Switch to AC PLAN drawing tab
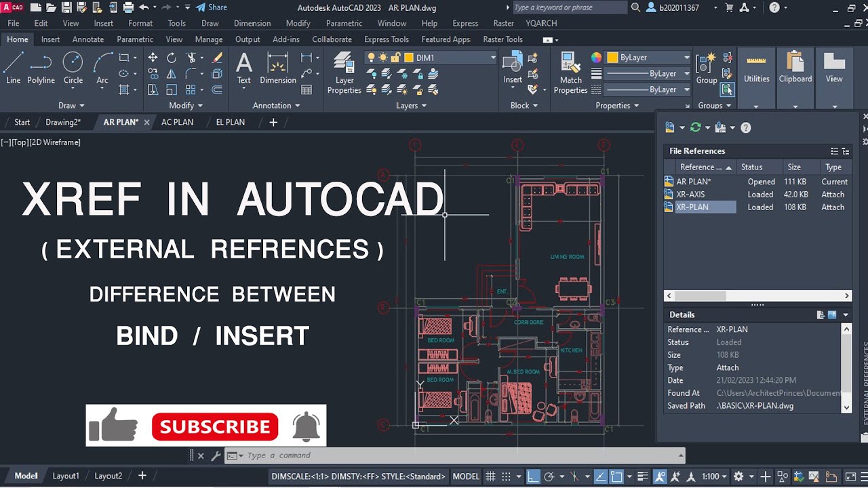 pyautogui.click(x=177, y=122)
